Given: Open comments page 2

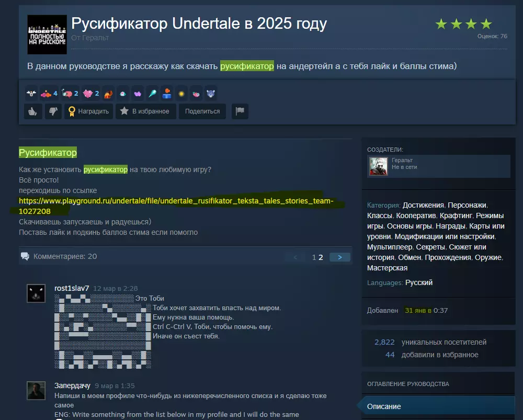Looking at the screenshot, I should point(321,257).
